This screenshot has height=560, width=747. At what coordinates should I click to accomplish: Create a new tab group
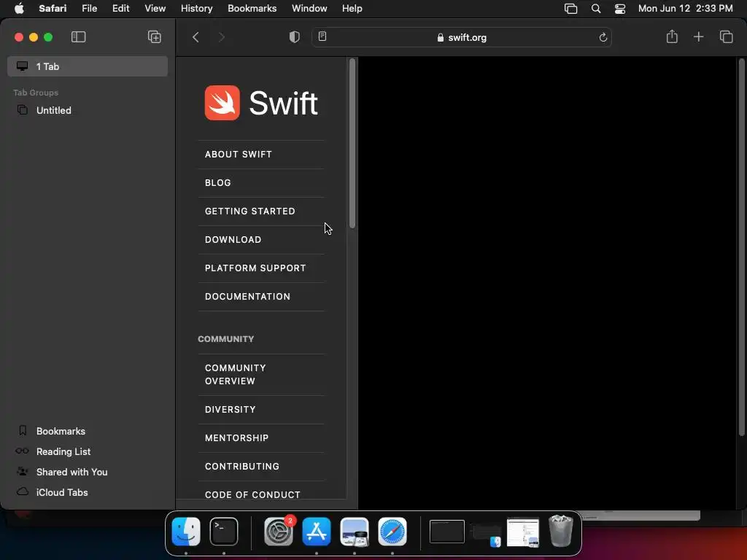(155, 37)
